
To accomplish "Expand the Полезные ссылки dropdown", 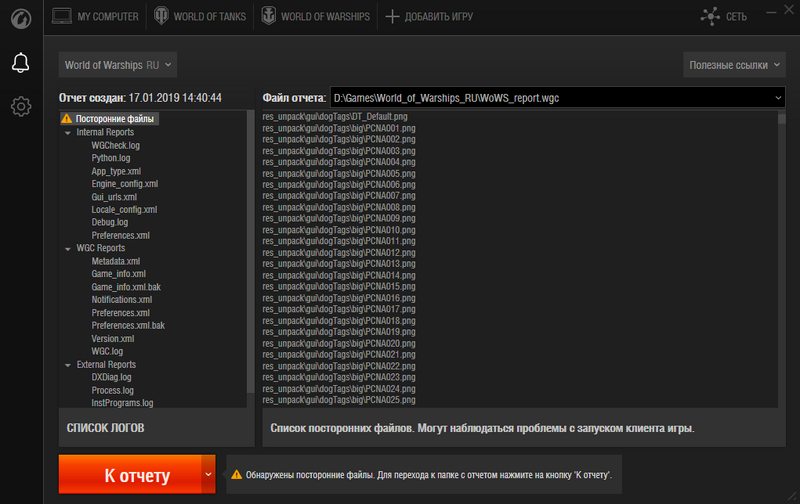I will 734,65.
